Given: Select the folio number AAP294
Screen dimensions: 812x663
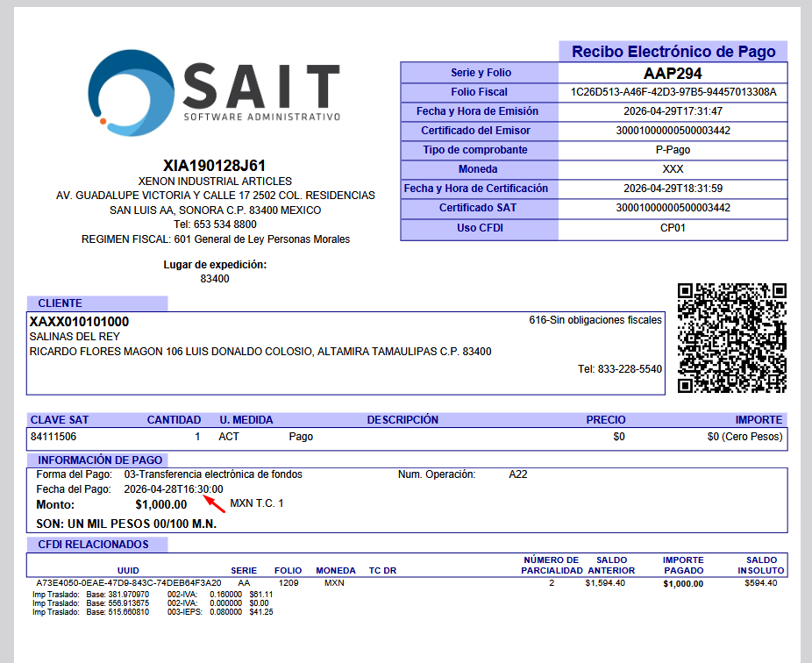Looking at the screenshot, I should 673,73.
